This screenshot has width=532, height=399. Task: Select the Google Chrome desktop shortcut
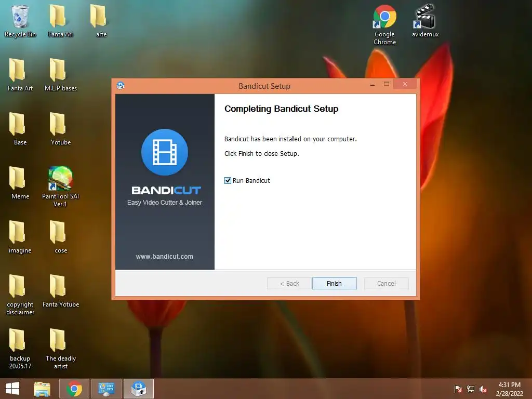(384, 24)
